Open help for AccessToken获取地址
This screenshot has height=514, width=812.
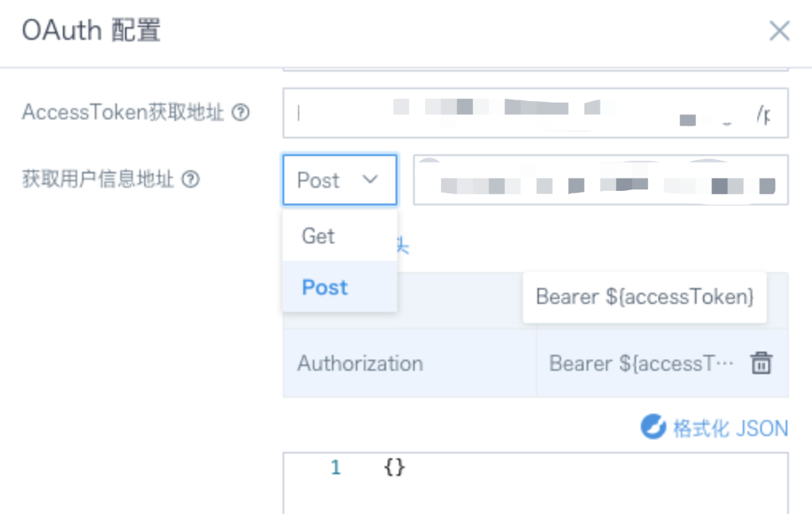(240, 112)
